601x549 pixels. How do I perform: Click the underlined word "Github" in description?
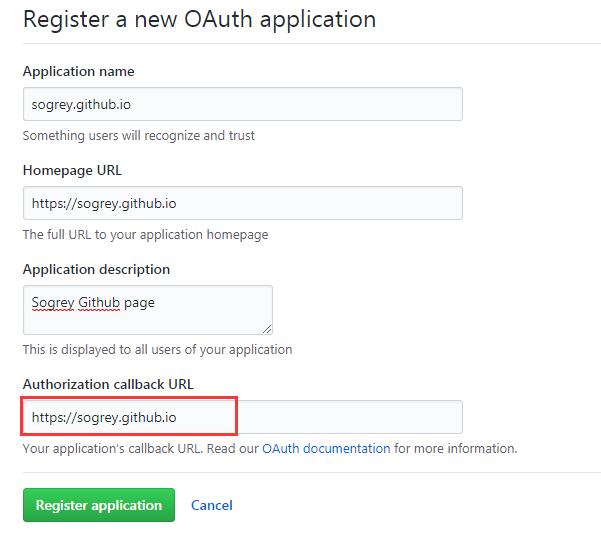click(x=101, y=301)
